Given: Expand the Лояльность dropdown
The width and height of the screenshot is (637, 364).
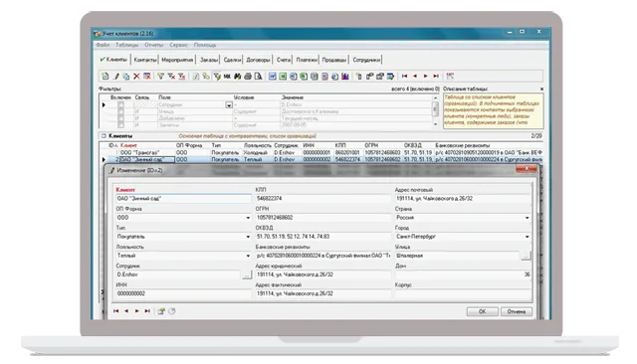Looking at the screenshot, I should (x=248, y=256).
